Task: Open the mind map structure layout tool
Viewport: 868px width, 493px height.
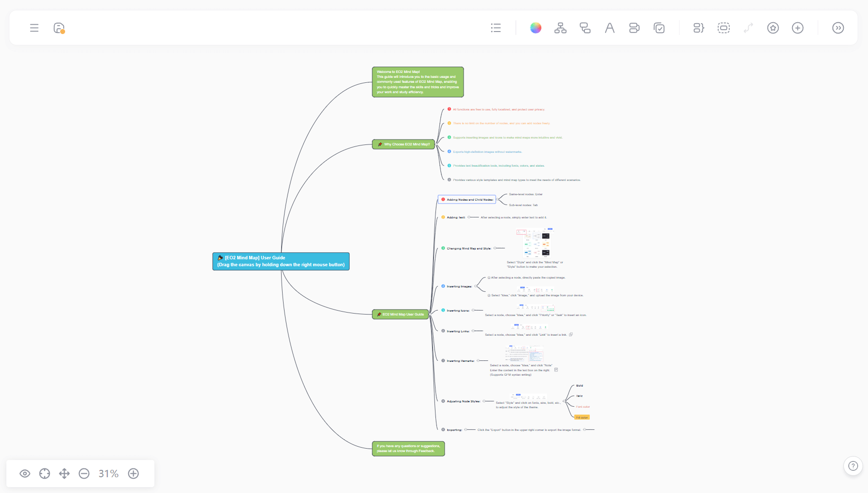Action: (x=560, y=28)
